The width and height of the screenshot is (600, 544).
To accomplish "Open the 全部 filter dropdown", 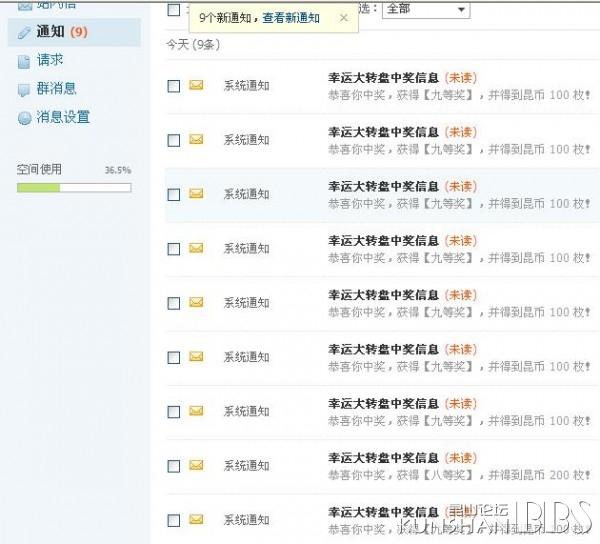I will coord(426,9).
